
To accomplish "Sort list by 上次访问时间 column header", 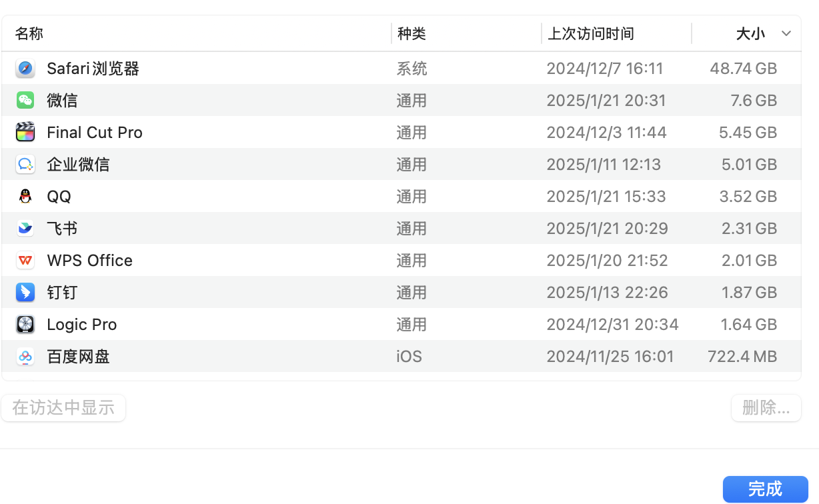I will (x=591, y=34).
